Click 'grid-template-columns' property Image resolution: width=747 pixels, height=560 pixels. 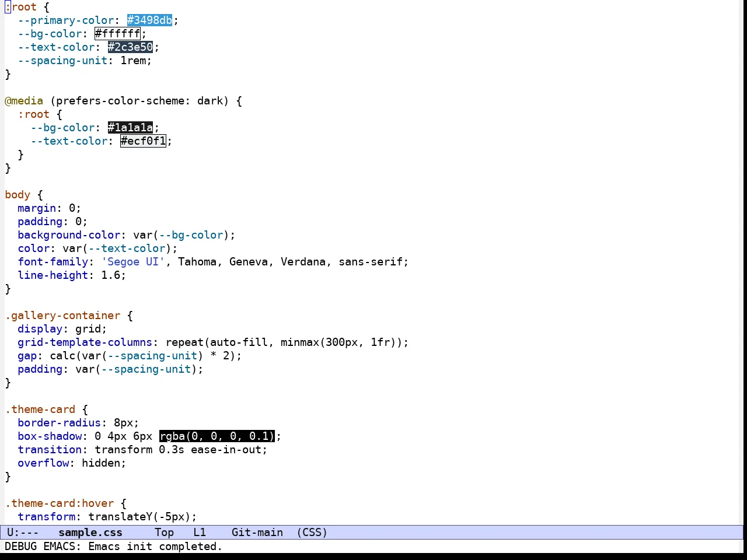85,342
